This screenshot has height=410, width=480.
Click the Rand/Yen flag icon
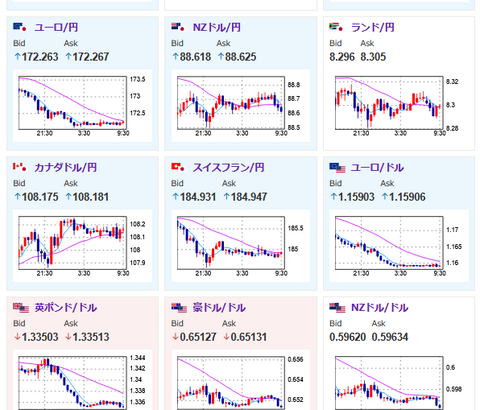click(x=336, y=27)
